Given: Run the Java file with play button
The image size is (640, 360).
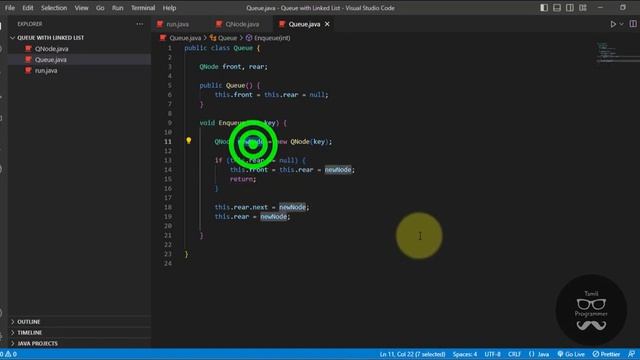Looking at the screenshot, I should click(613, 24).
